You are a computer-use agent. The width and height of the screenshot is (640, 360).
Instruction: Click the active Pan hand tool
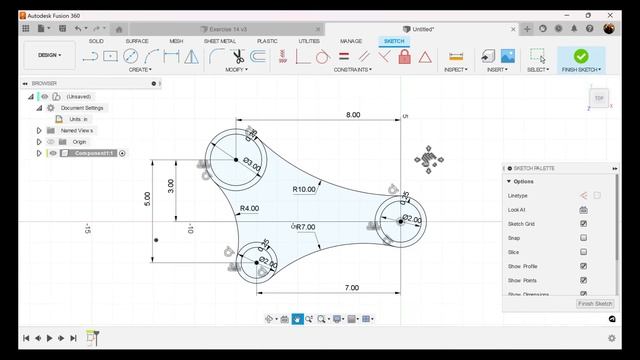point(297,319)
